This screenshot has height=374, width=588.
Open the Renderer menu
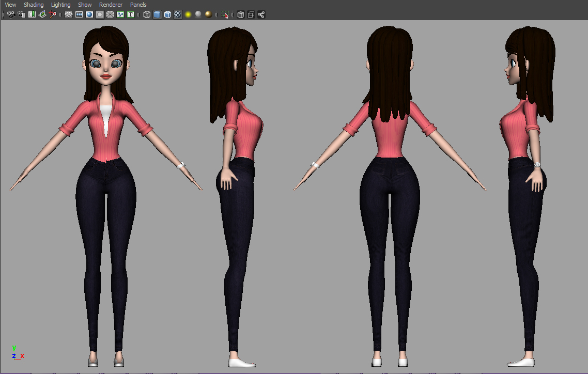pos(111,5)
